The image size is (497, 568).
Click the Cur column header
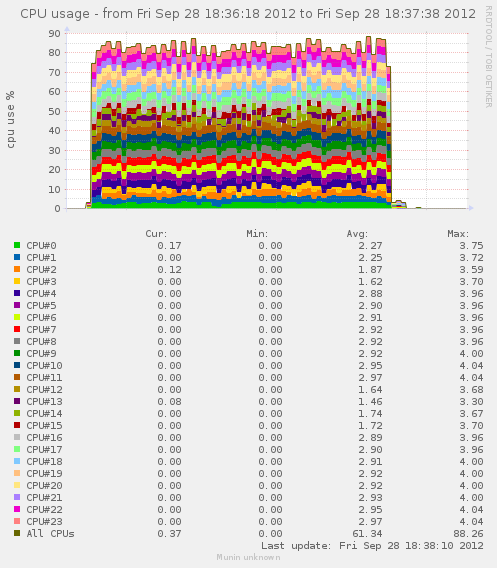tap(156, 234)
